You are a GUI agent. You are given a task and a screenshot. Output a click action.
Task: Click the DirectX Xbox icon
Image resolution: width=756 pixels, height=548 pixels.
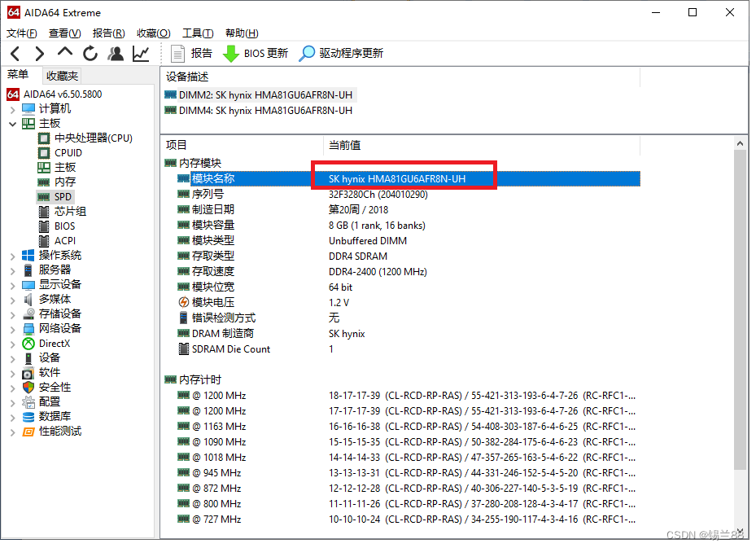(28, 344)
